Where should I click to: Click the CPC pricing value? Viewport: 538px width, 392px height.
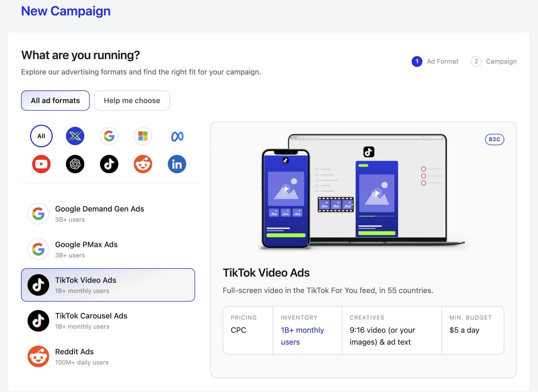click(x=238, y=330)
